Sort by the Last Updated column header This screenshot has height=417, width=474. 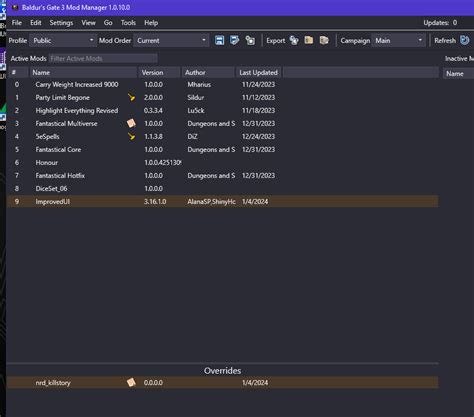[x=259, y=72]
